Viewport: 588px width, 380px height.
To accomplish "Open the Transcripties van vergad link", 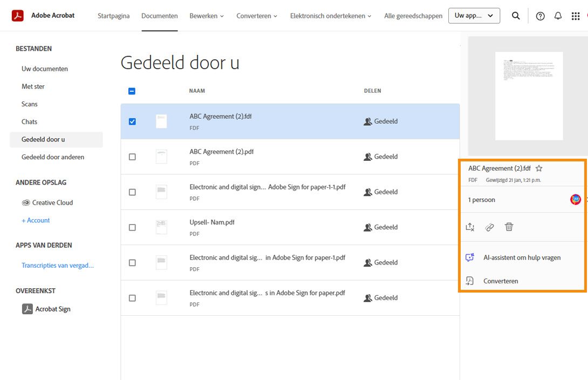I will click(58, 265).
